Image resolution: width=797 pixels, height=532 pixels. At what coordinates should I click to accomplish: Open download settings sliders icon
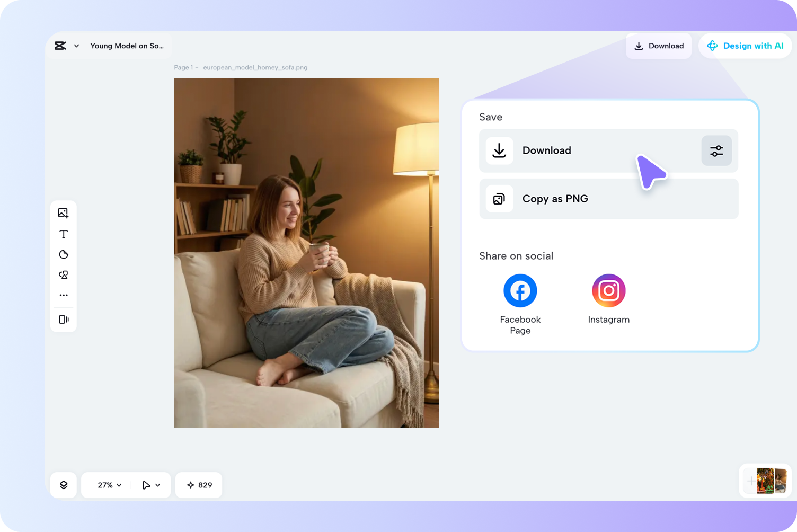point(716,150)
